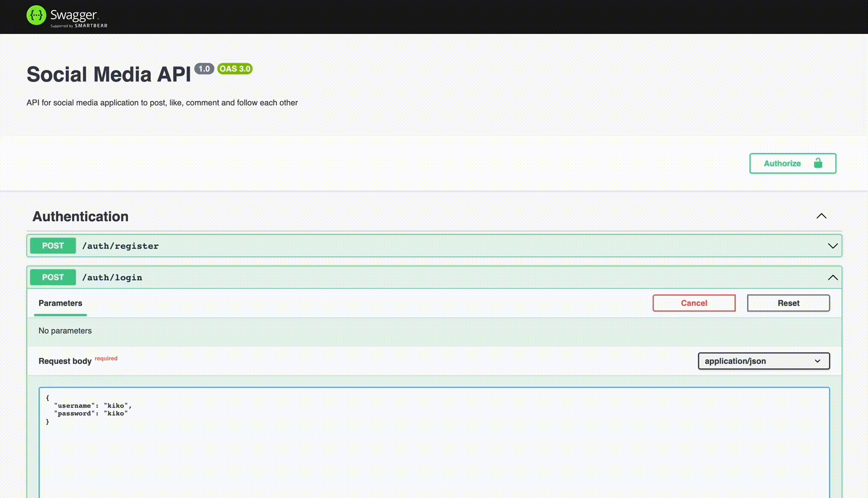Open the application/json content type dropdown
Screen dimensions: 868x498
(x=764, y=361)
